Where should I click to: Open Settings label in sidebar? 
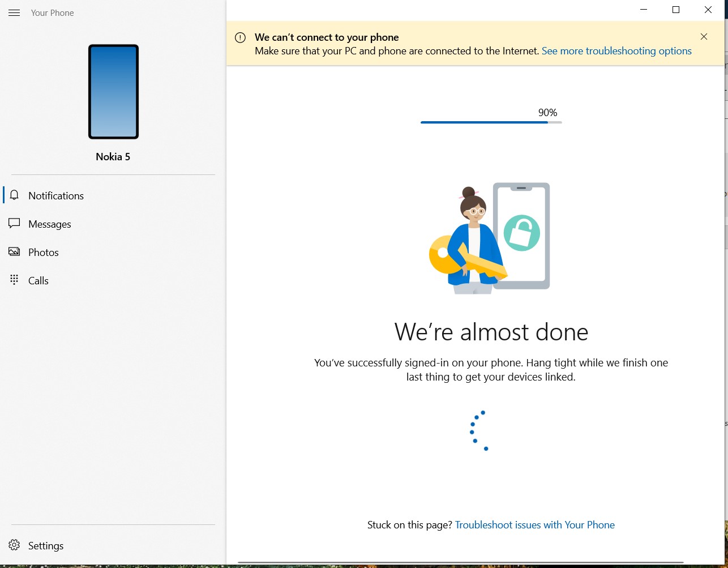click(46, 546)
